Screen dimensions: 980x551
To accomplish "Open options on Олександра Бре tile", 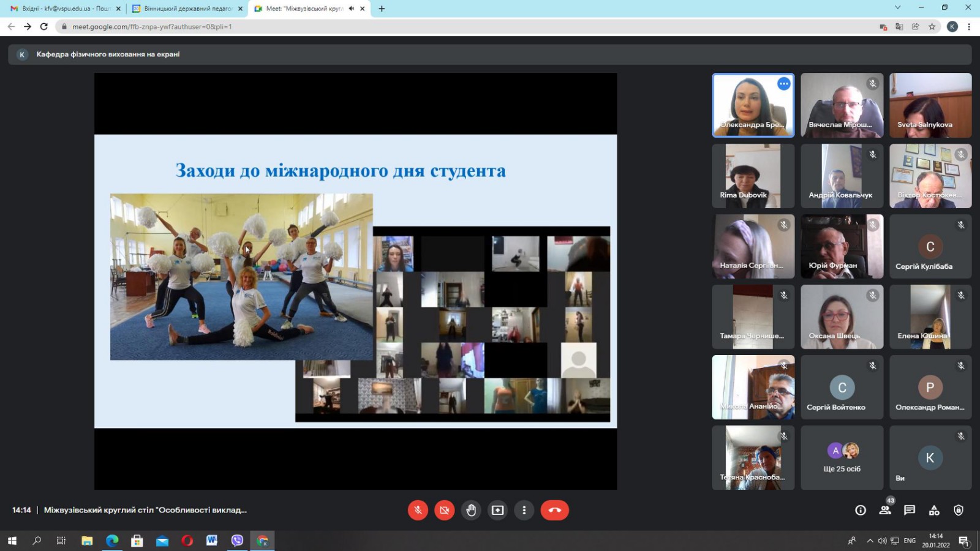I will (x=783, y=84).
